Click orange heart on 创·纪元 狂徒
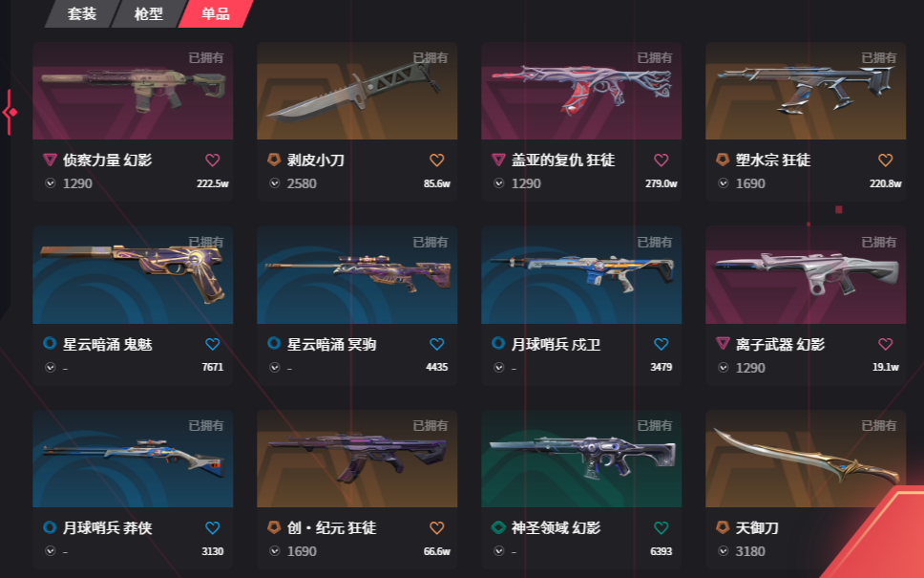The width and height of the screenshot is (924, 578). click(x=436, y=528)
